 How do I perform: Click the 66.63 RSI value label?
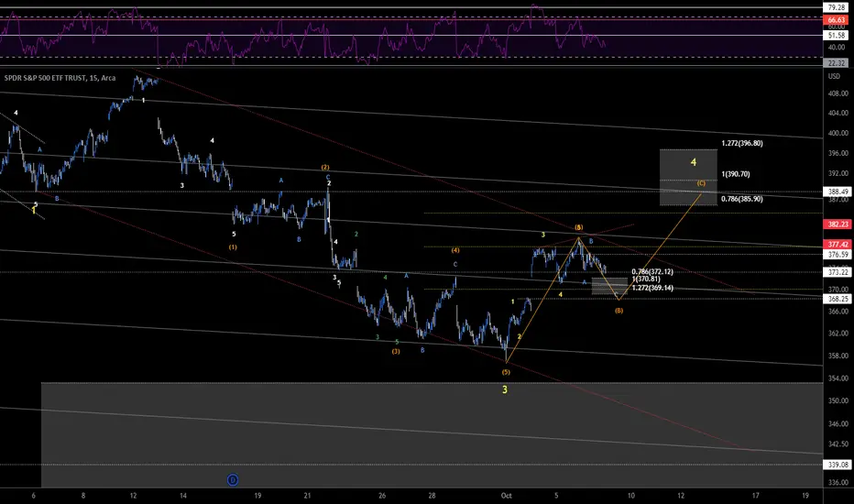(837, 19)
